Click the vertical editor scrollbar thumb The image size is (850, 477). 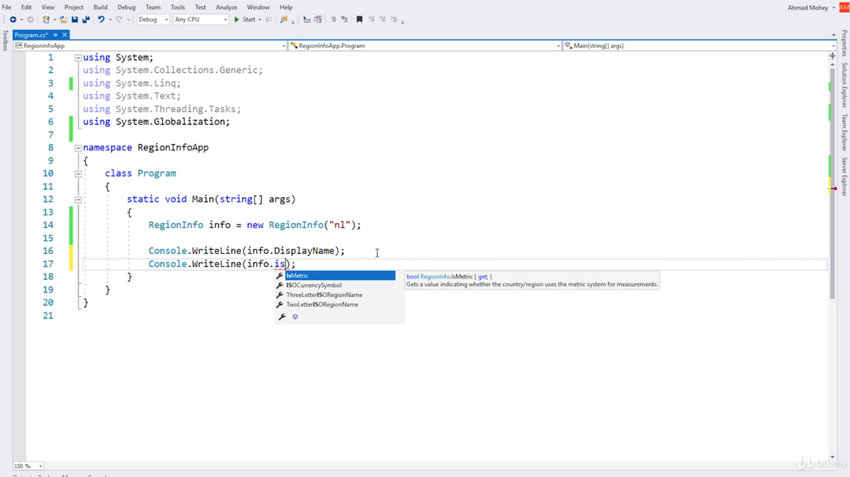click(832, 182)
